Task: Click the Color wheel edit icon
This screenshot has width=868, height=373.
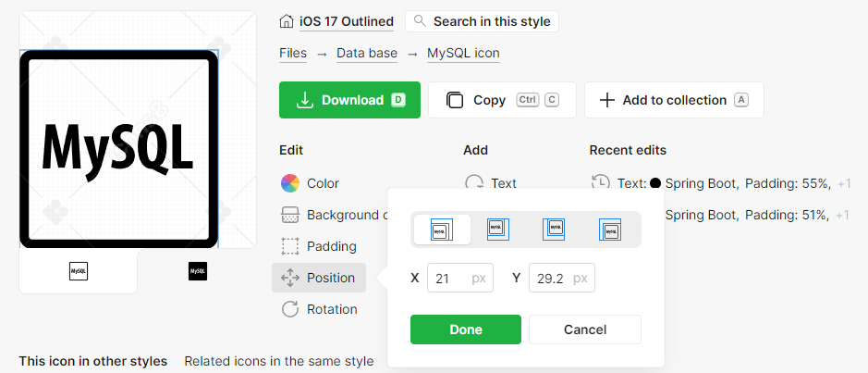Action: (x=290, y=183)
